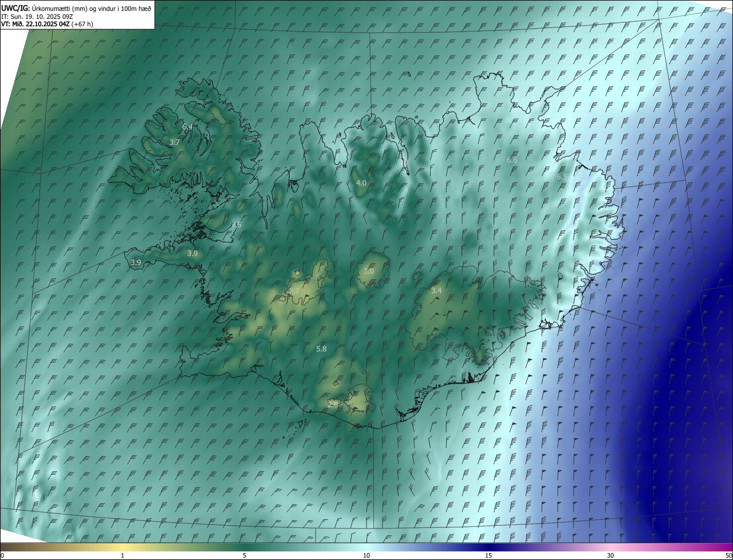Viewport: 733px width, 560px height.
Task: Click the 2.8 value label on the map
Action: coord(333,404)
